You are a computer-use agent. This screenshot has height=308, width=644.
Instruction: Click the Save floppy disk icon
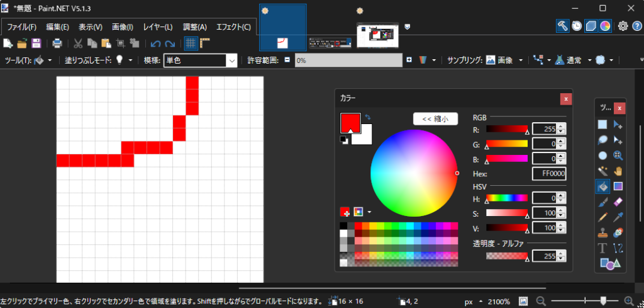pos(36,43)
